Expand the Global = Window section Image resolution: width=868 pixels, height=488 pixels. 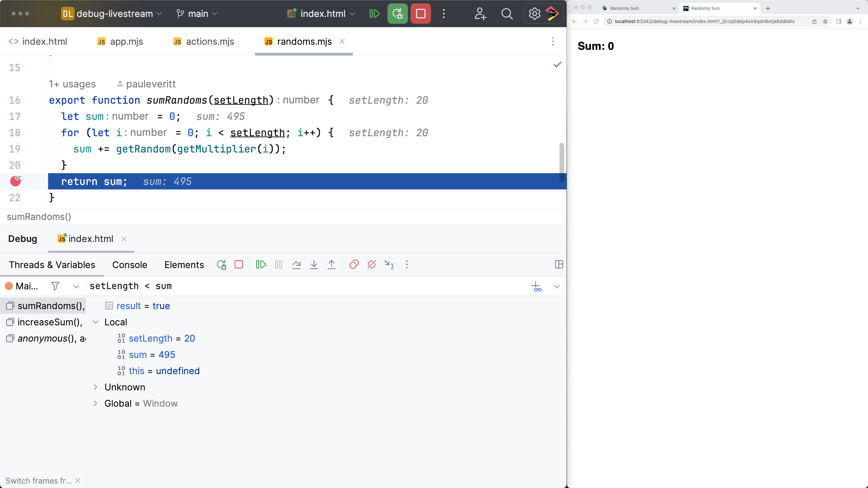tap(96, 403)
